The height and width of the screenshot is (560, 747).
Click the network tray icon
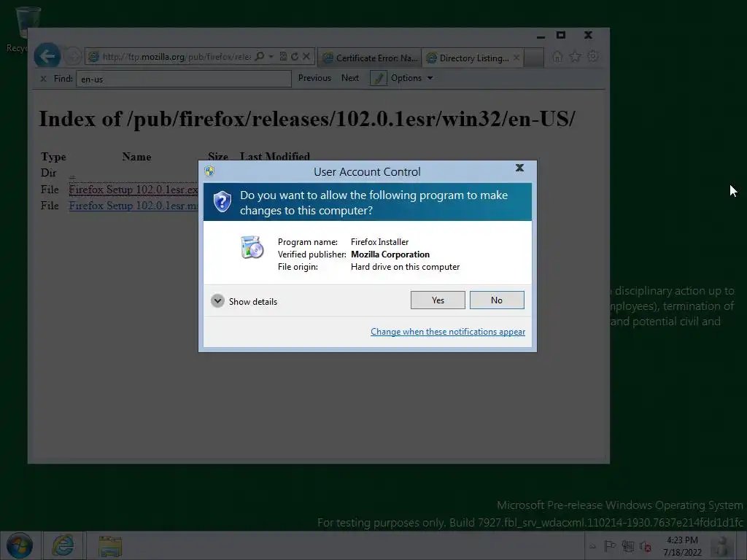(628, 546)
